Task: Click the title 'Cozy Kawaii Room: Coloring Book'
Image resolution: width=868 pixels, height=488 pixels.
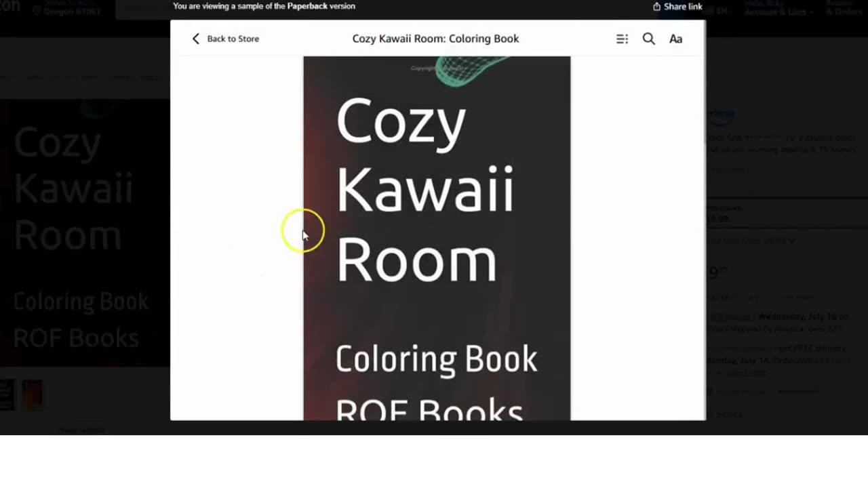Action: (435, 39)
